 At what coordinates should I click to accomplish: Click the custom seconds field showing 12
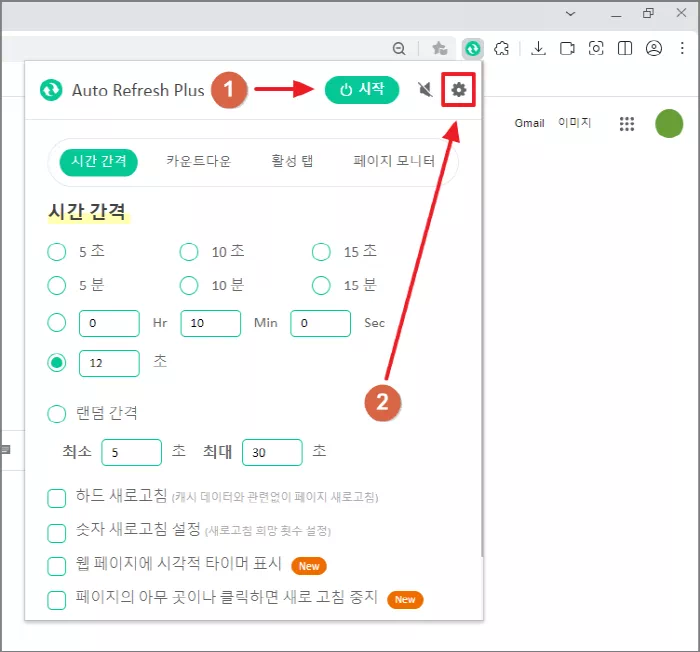[109, 364]
